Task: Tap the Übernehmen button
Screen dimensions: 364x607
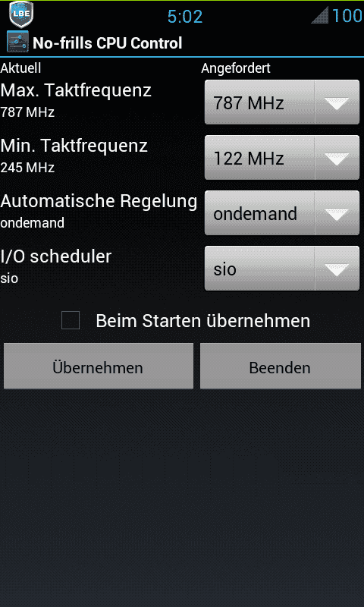Action: tap(99, 366)
